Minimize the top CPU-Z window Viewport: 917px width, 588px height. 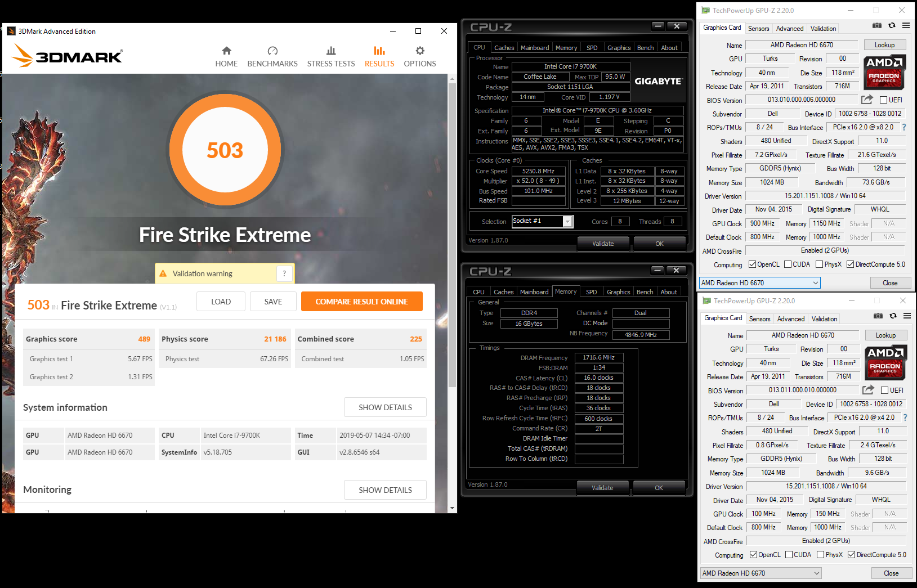pos(657,26)
